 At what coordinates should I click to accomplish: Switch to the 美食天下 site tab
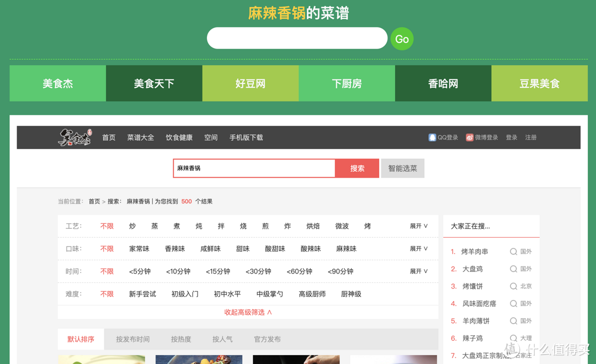click(154, 83)
